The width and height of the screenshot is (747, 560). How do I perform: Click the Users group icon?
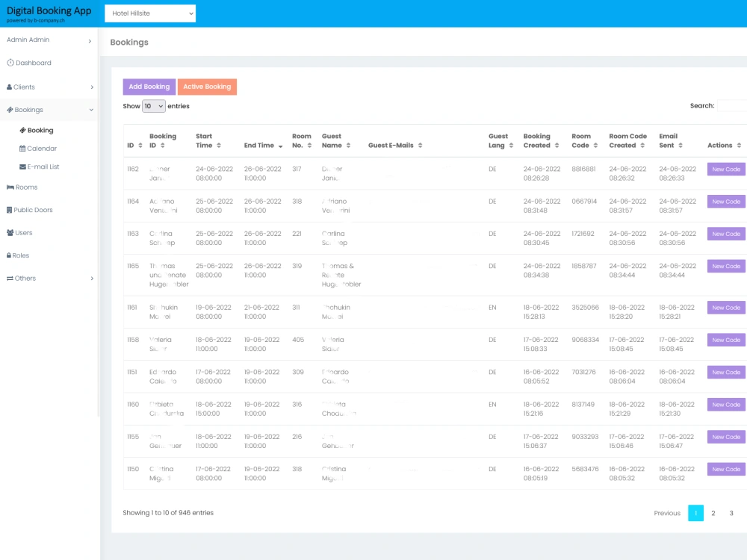point(10,233)
